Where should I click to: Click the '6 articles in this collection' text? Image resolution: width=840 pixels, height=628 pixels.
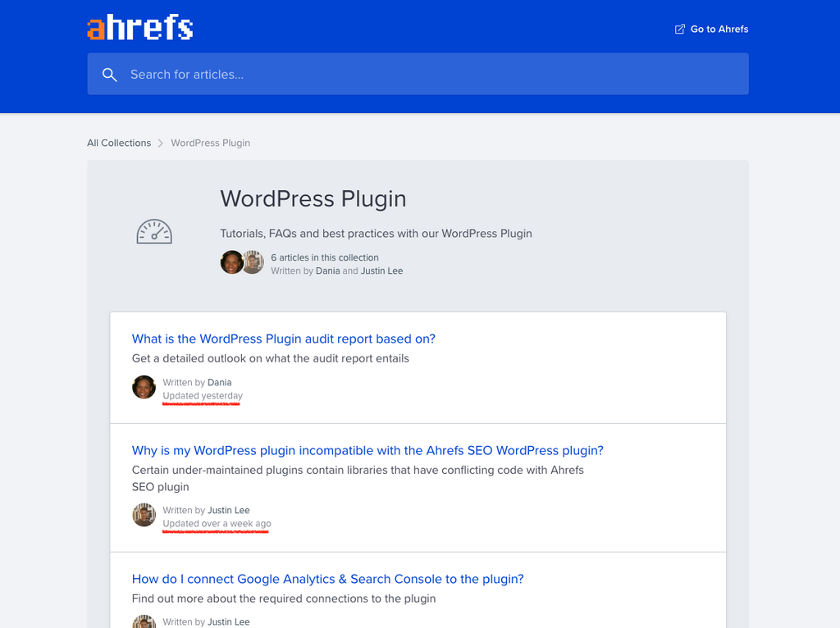324,257
